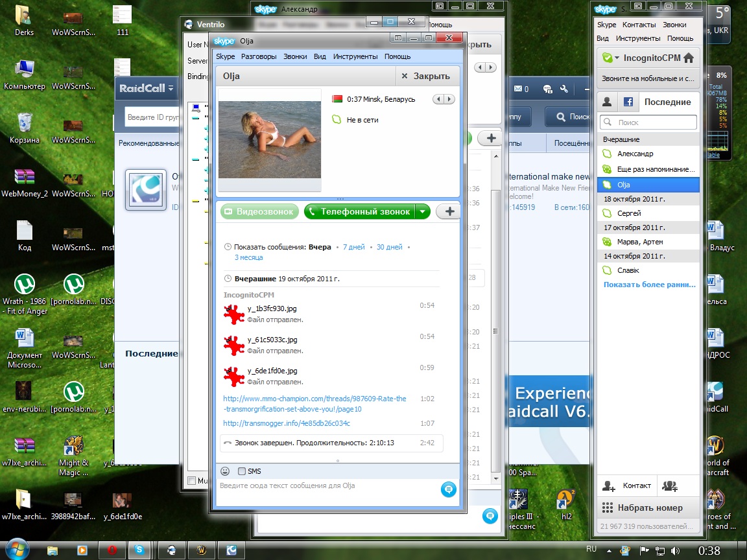Send message with round blue button in Olja chat
This screenshot has width=747, height=560.
click(x=448, y=489)
